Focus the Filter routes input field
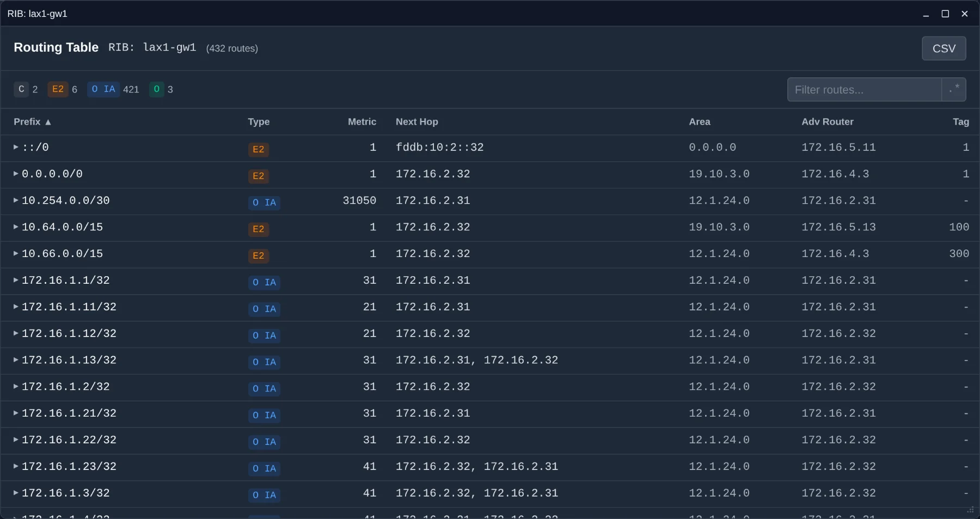The height and width of the screenshot is (519, 980). click(x=865, y=89)
